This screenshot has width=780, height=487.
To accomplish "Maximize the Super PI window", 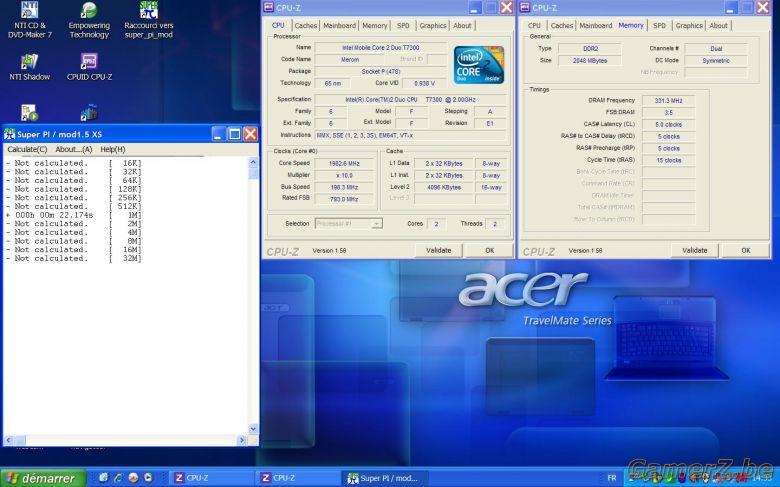I will tap(234, 134).
